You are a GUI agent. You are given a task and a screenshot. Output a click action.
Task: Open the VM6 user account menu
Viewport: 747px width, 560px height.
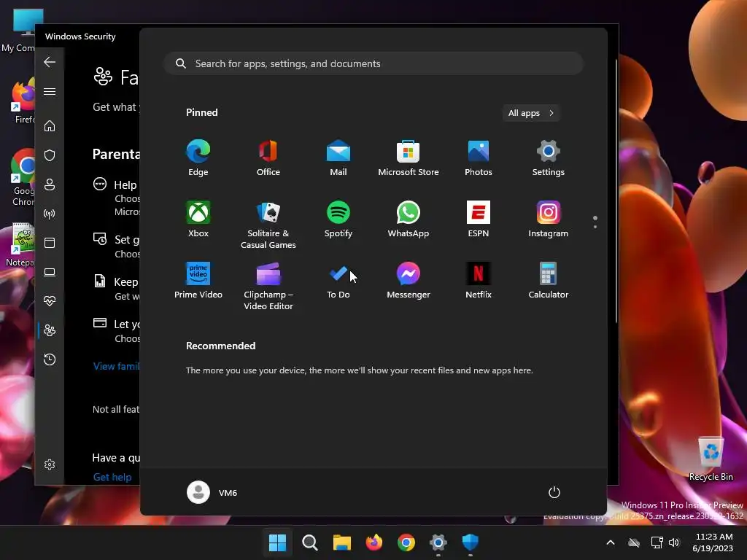click(x=212, y=492)
